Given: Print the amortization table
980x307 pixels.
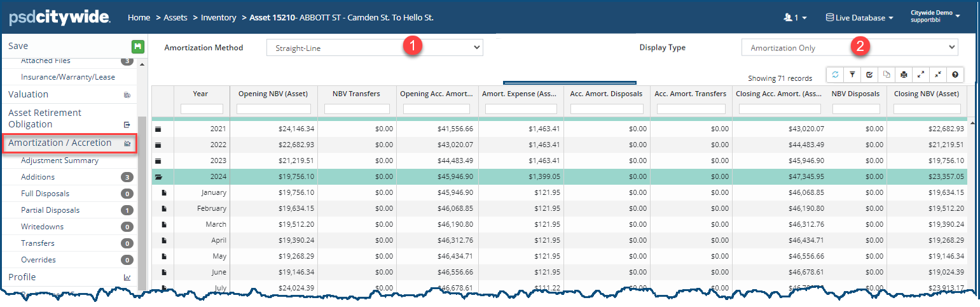Looking at the screenshot, I should click(904, 75).
